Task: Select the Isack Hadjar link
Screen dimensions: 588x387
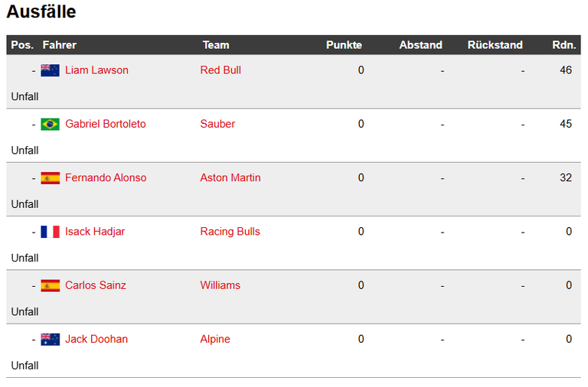Action: tap(95, 232)
